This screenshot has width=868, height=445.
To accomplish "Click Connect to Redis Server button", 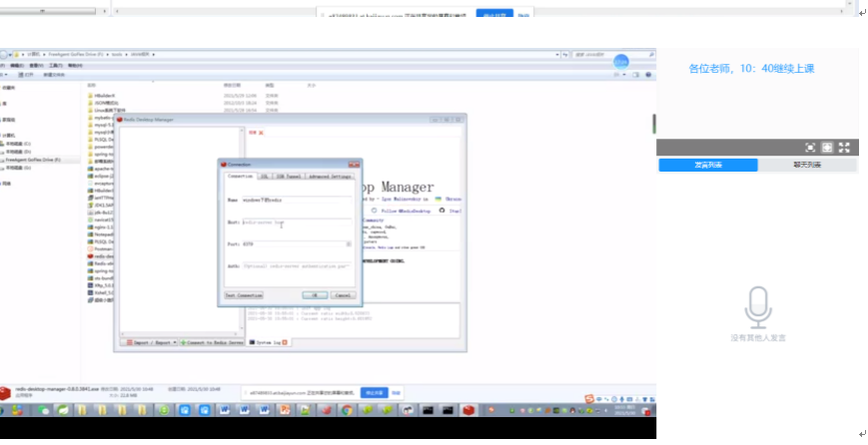I will [213, 342].
